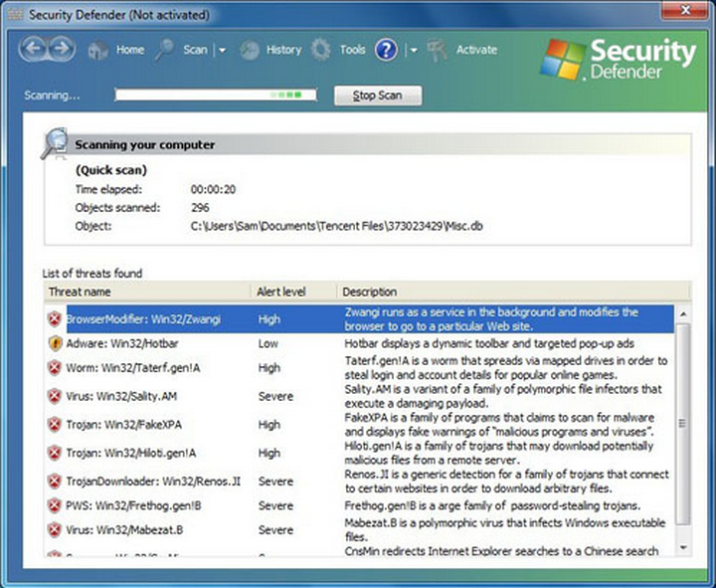This screenshot has height=588, width=716.
Task: Select the Virus: Win32/Mabezat.B threat
Action: pos(124,530)
